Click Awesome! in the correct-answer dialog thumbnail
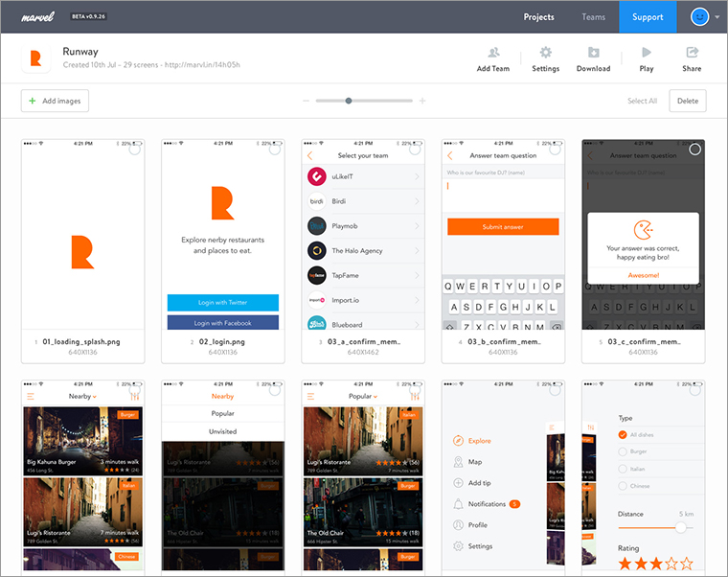Screen dimensions: 728x577 [x=644, y=275]
